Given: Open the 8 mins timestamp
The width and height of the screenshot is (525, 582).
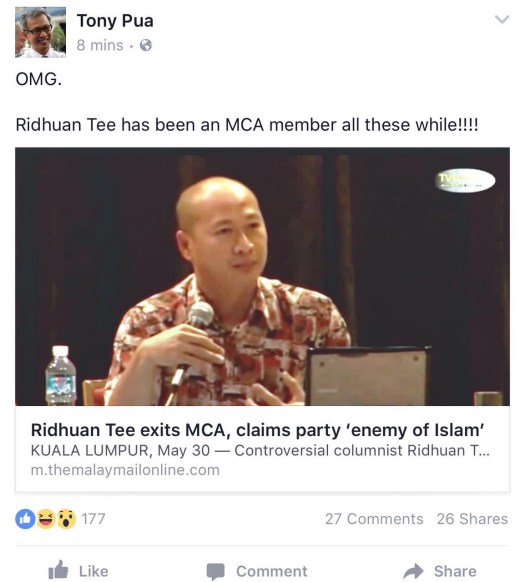Looking at the screenshot, I should [x=100, y=45].
